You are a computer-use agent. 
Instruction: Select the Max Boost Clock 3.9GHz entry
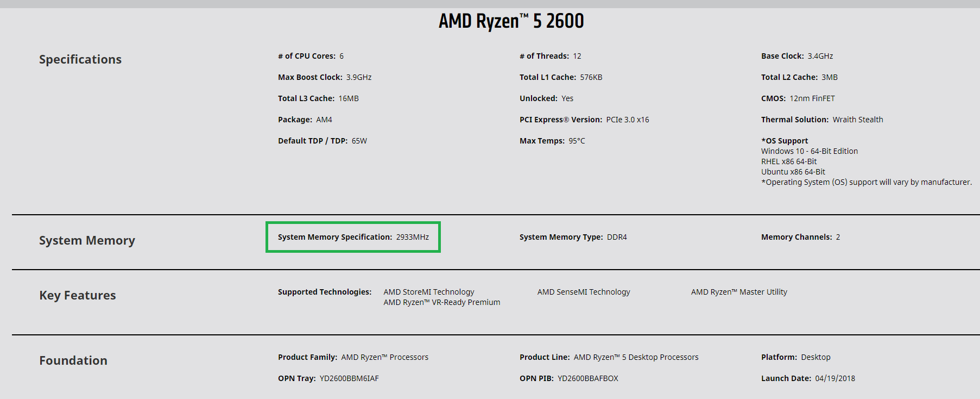(x=325, y=77)
